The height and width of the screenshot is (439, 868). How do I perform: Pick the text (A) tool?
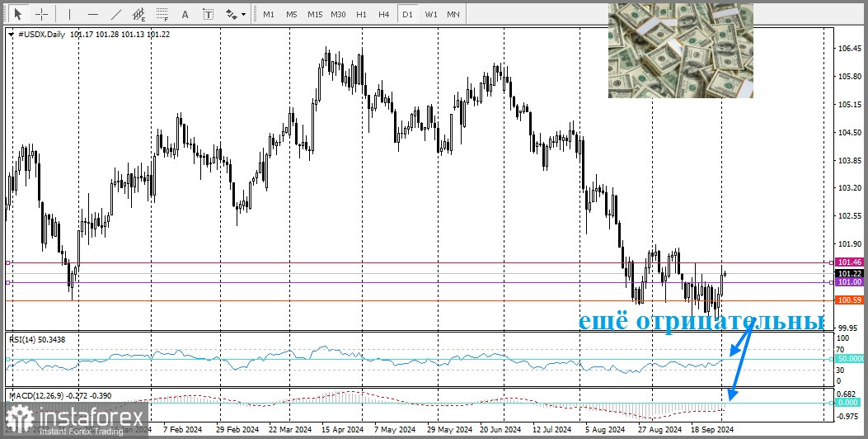(185, 14)
